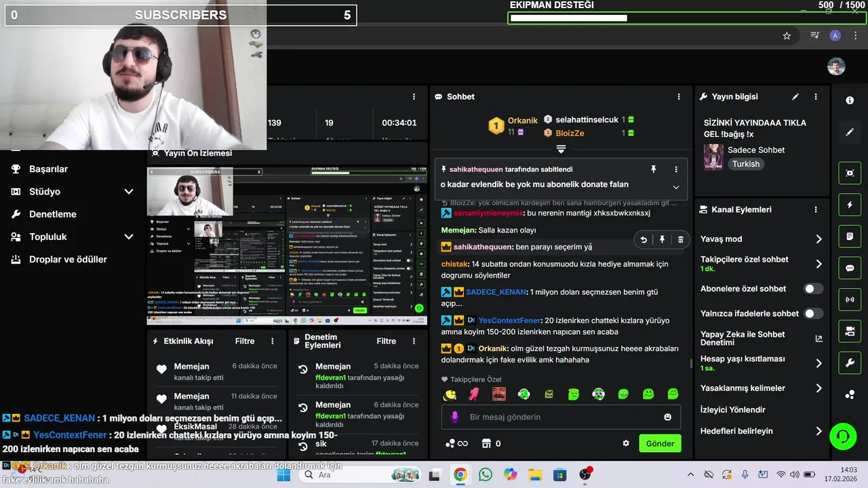Open Microsoft Store from the taskbar

coord(560,475)
